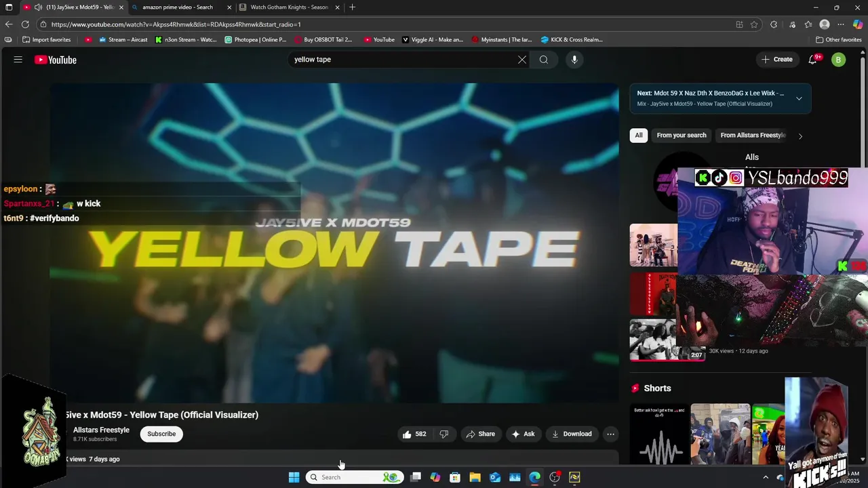Image resolution: width=868 pixels, height=488 pixels.
Task: Open Microsoft Store from taskbar
Action: (455, 477)
